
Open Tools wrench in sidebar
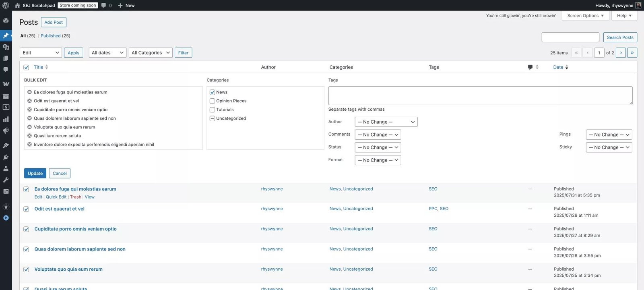6,180
